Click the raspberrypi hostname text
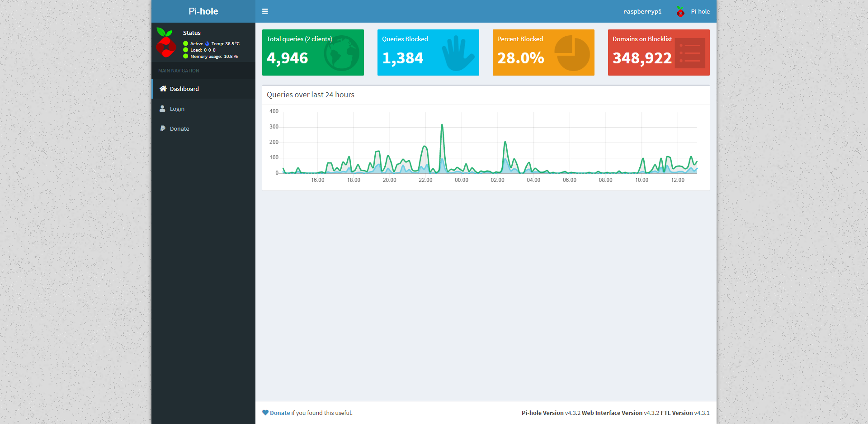Viewport: 868px width, 424px height. (x=642, y=12)
